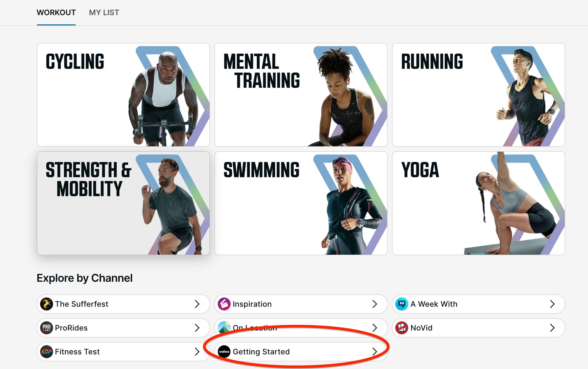Open the ProRides channel
The height and width of the screenshot is (369, 588).
click(x=123, y=328)
